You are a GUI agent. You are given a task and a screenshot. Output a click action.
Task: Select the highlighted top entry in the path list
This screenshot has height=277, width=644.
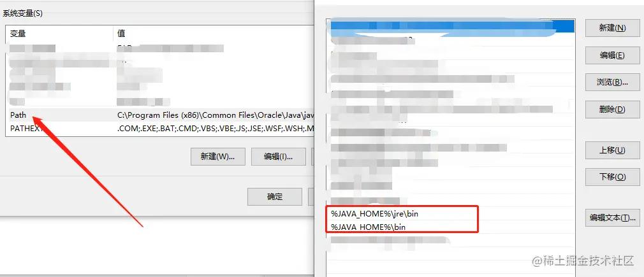(x=451, y=26)
